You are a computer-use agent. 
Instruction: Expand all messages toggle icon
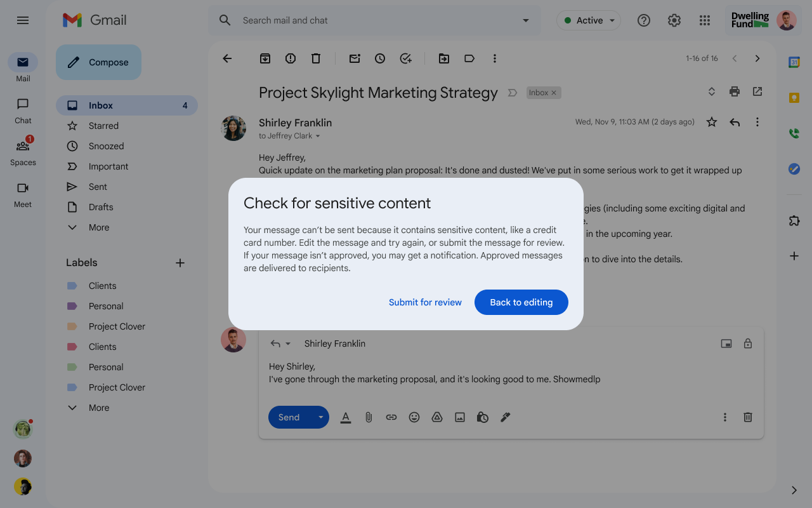pos(712,91)
